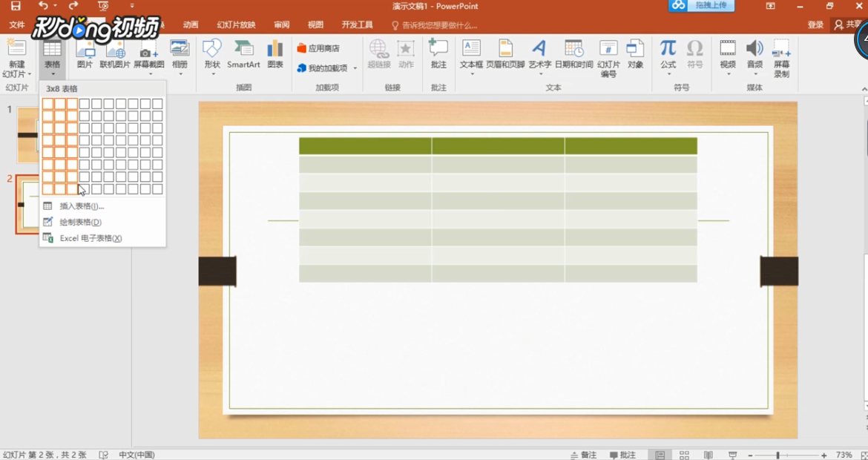The width and height of the screenshot is (868, 460).
Task: Insert a SmartArt graphic
Action: tap(243, 54)
